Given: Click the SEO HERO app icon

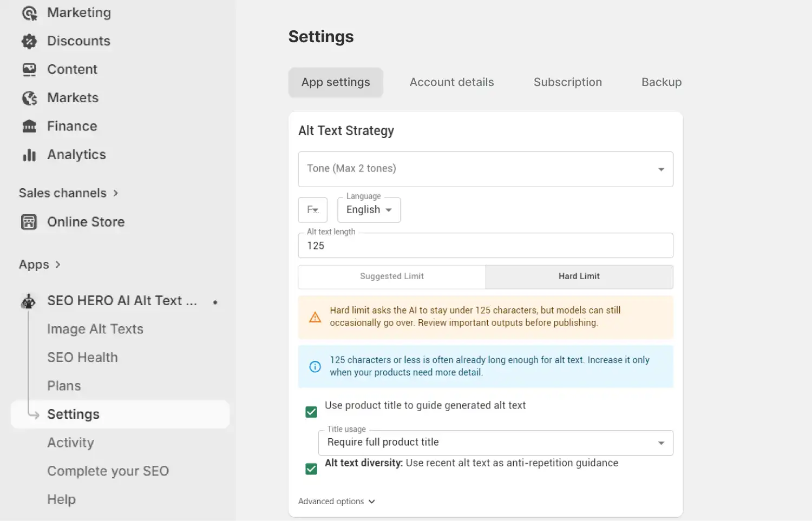Looking at the screenshot, I should [29, 301].
